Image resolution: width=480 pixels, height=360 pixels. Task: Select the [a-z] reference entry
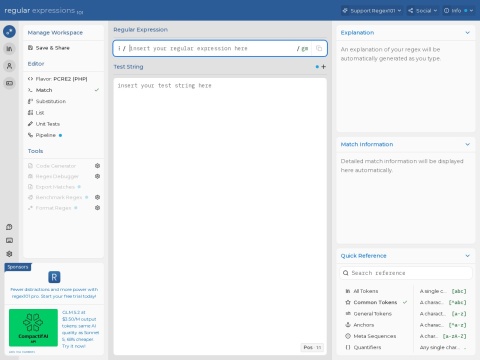443,314
